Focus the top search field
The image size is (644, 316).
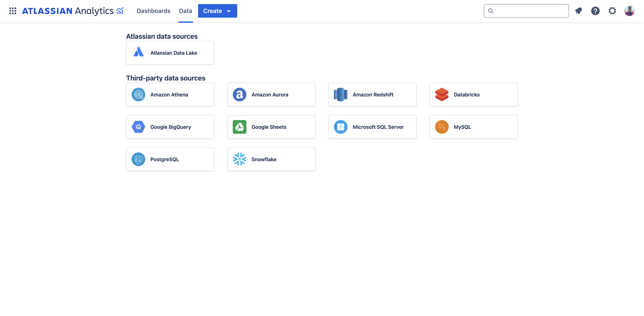[x=526, y=11]
